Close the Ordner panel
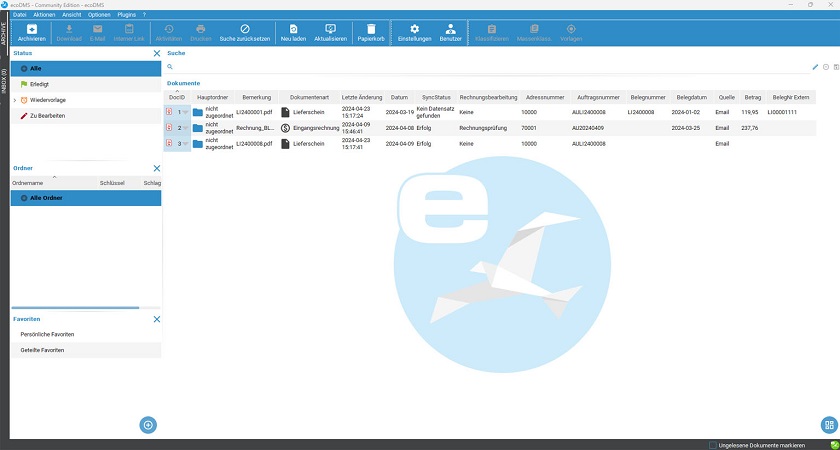 pos(156,168)
